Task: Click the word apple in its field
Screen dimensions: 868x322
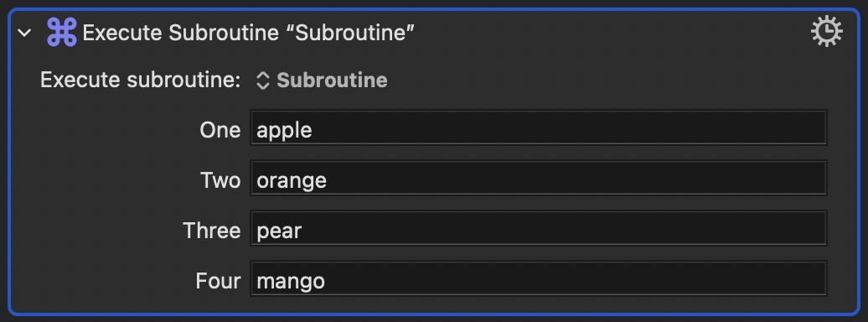Action: click(x=285, y=131)
